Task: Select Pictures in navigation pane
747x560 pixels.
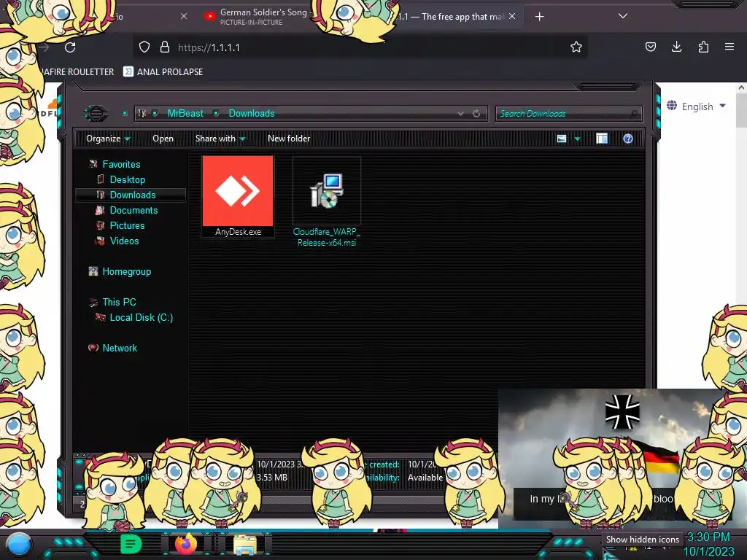Action: (127, 225)
